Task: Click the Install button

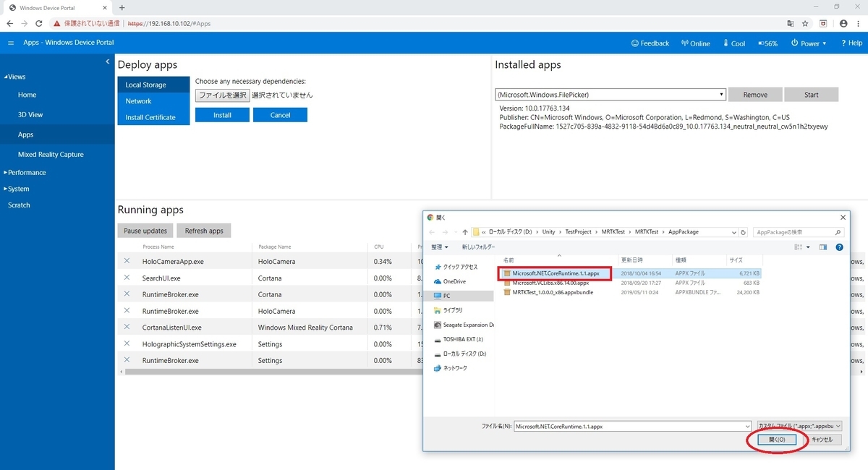Action: coord(222,115)
